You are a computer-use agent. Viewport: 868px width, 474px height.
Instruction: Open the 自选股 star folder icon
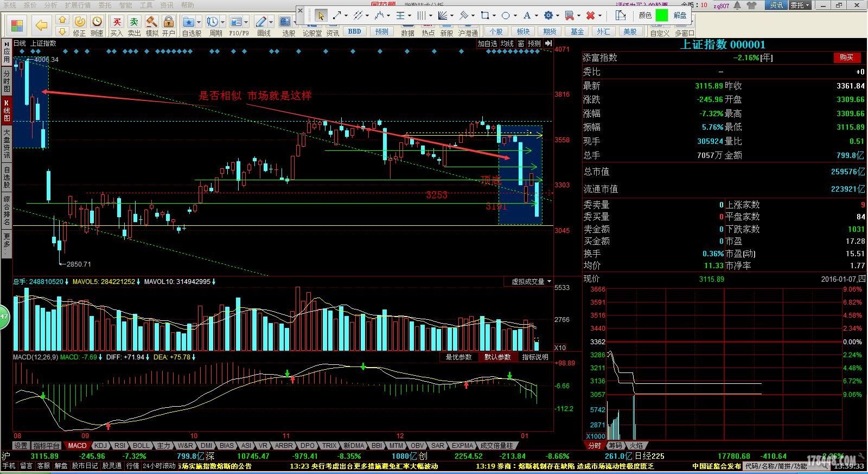(189, 22)
